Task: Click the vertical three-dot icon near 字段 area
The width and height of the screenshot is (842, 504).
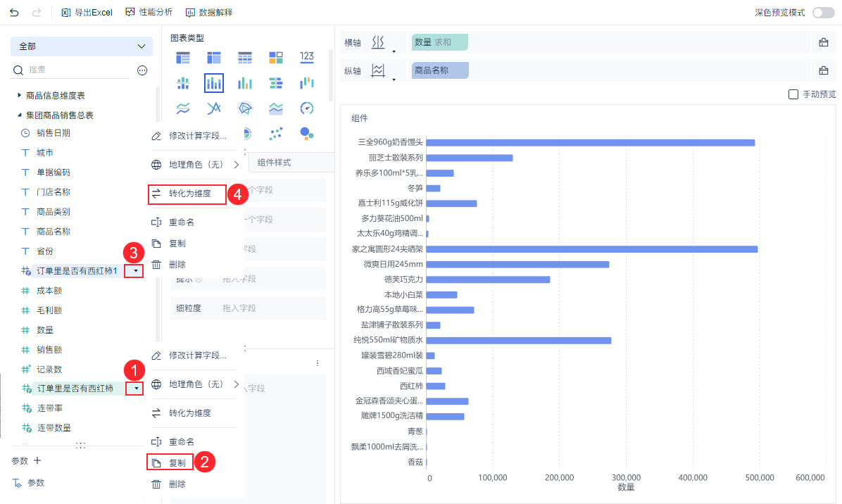Action: point(318,363)
